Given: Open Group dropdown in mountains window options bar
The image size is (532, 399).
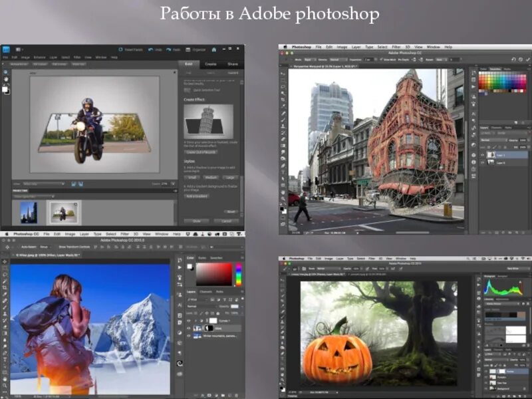Looking at the screenshot, I should click(x=45, y=247).
